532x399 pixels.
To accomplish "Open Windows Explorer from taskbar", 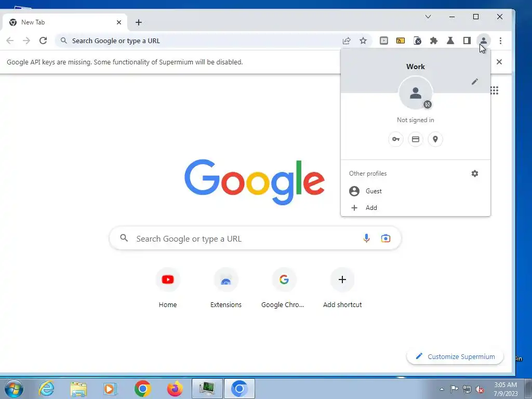I will (x=78, y=389).
